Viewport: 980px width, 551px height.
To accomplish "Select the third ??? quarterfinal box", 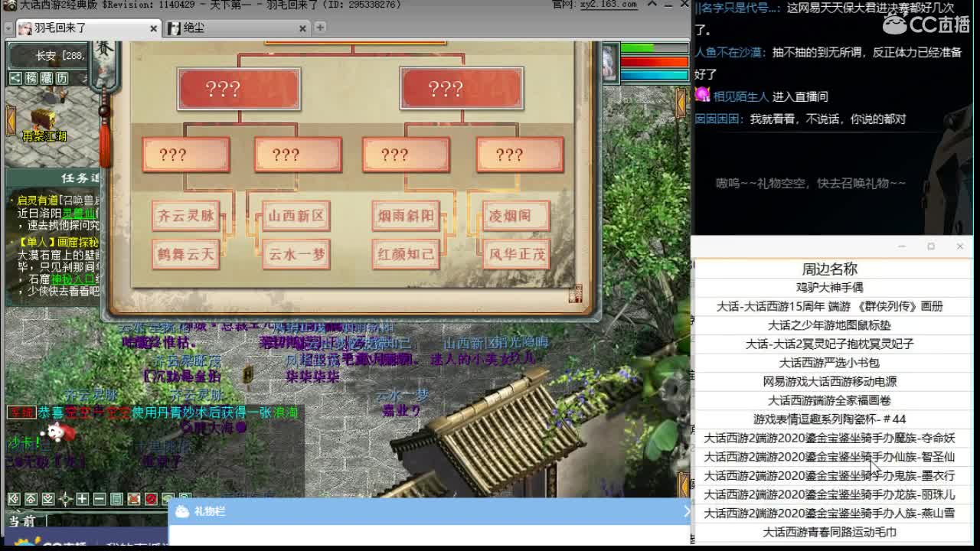I will (406, 155).
